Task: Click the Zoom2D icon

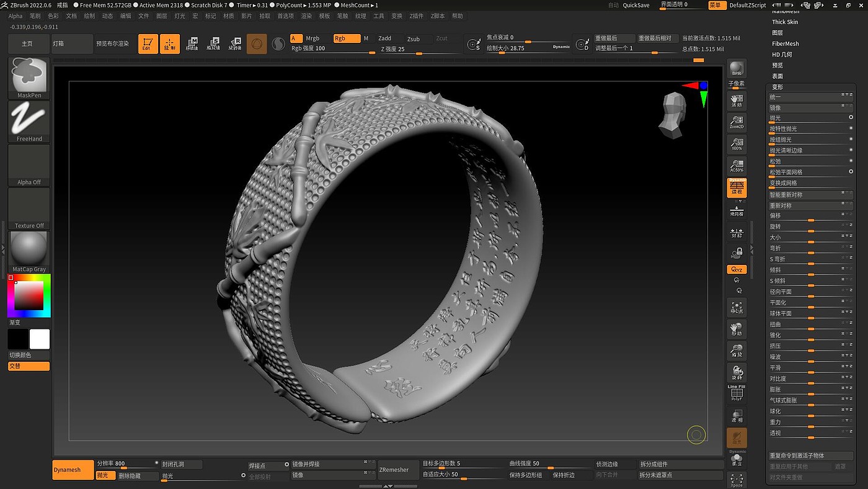Action: pyautogui.click(x=737, y=122)
